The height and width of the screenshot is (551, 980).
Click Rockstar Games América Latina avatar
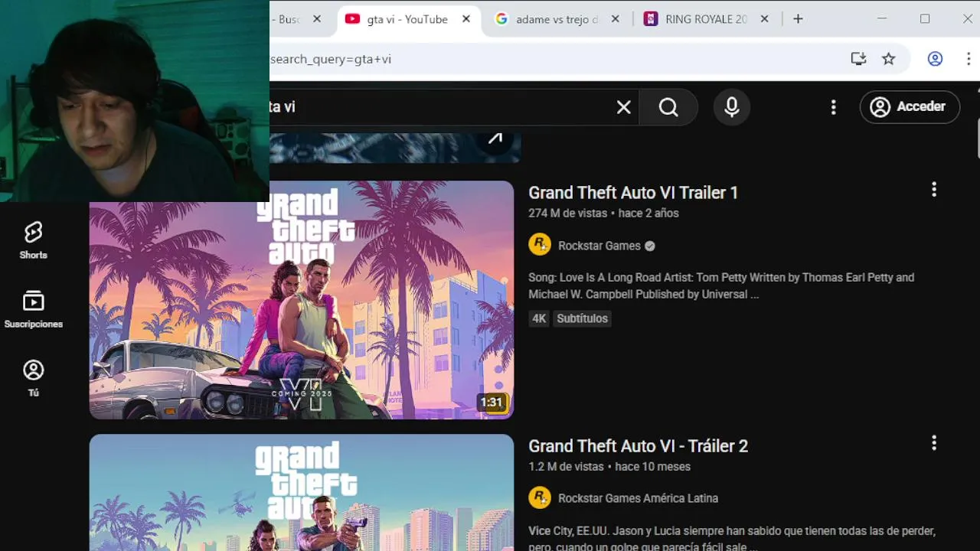click(540, 497)
